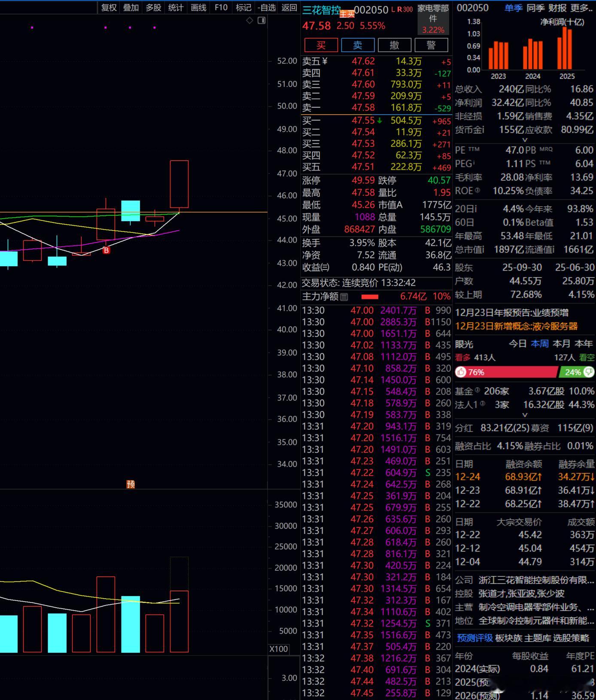596x700 pixels.
Task: Open the 统计 statistics menu
Action: [176, 7]
